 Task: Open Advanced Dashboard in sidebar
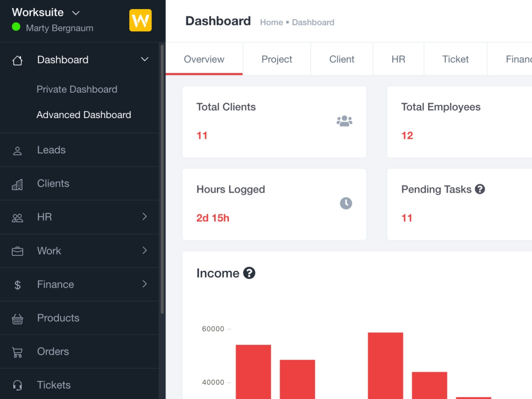84,115
